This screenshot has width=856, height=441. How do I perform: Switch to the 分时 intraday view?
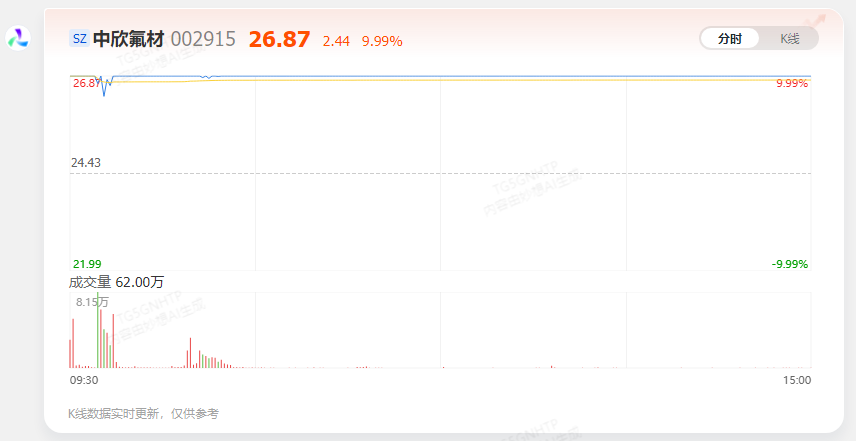(730, 39)
